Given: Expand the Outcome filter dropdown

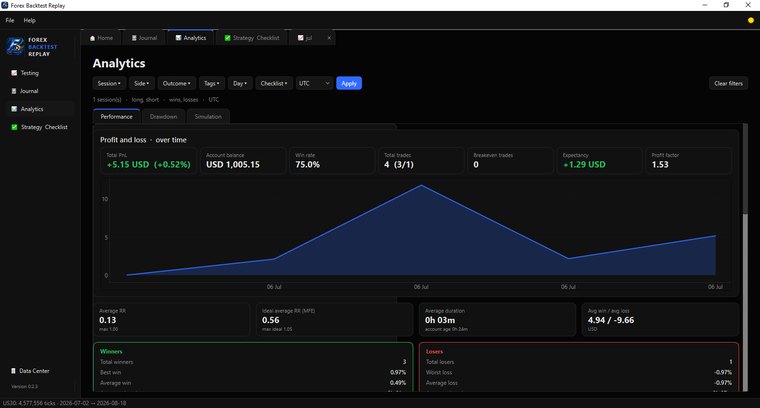Looking at the screenshot, I should (176, 83).
